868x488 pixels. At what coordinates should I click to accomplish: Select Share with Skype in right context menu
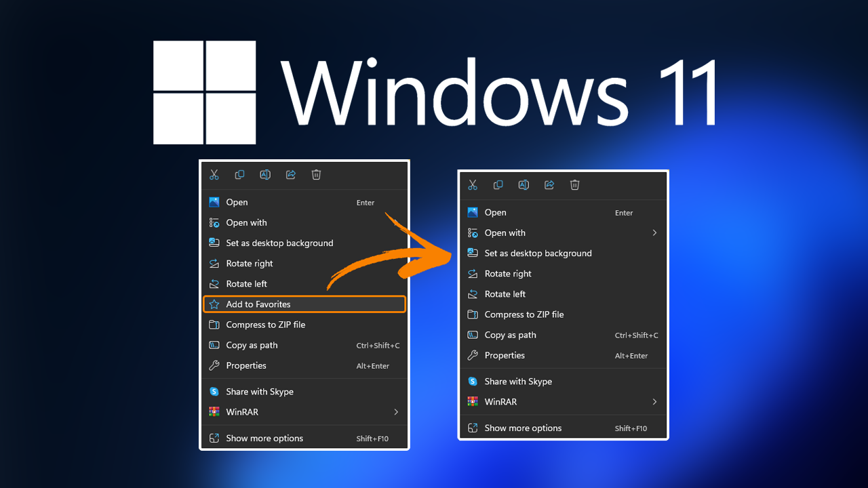[563, 382]
